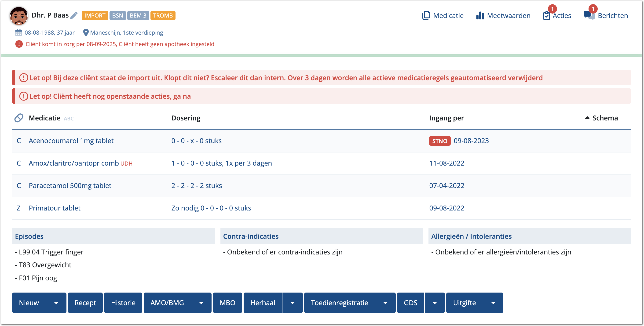The image size is (644, 326).
Task: Click the patient avatar photo
Action: coord(18,16)
